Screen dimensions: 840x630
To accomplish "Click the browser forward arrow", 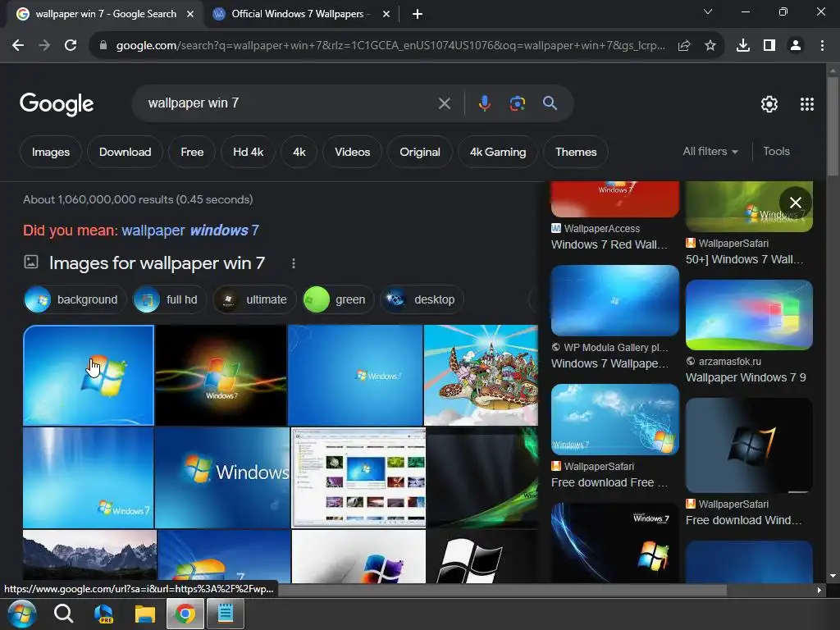I will click(44, 46).
